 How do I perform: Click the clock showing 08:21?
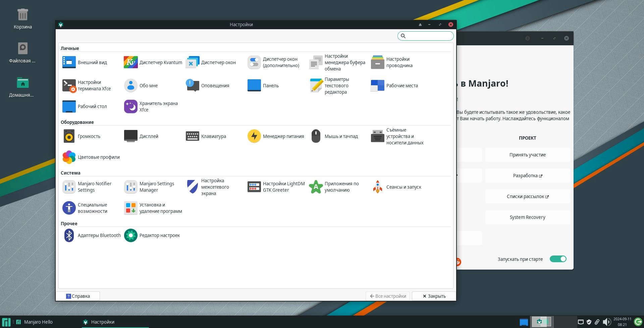tap(622, 322)
